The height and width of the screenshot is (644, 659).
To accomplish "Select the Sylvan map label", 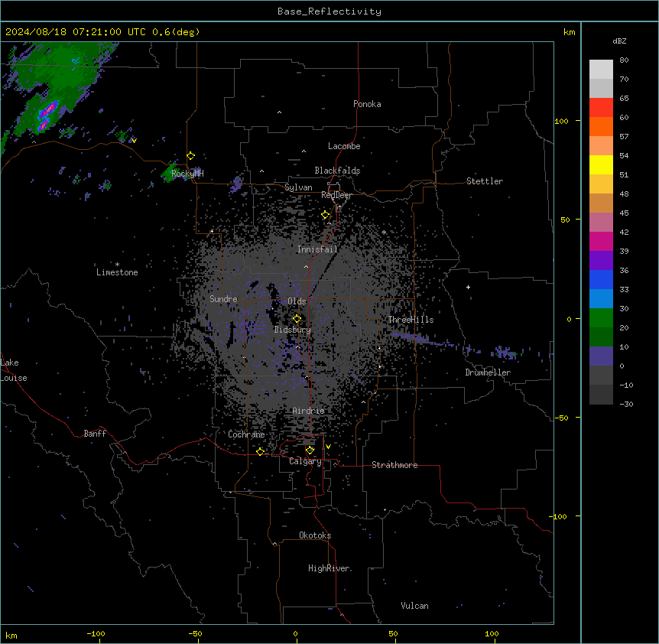I will [298, 187].
